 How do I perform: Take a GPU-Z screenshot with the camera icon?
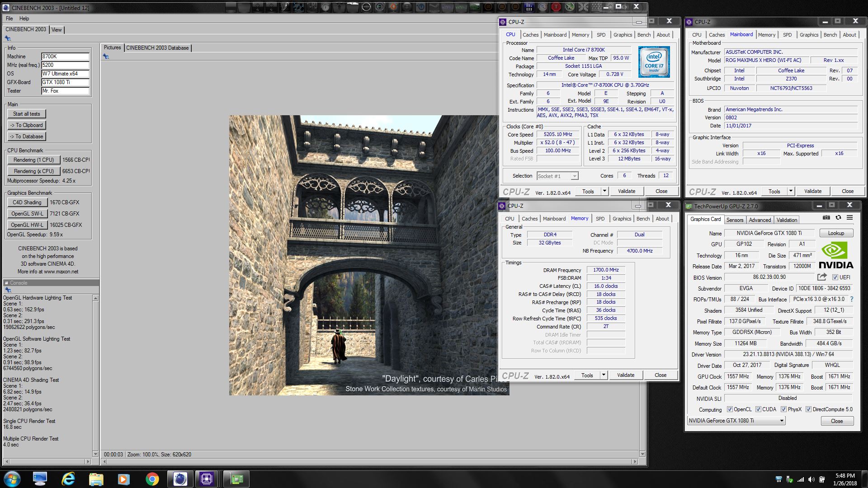coord(826,218)
